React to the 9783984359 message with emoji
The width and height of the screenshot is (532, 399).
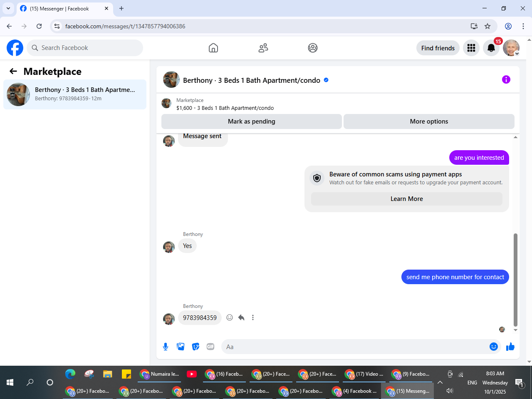[x=230, y=317]
